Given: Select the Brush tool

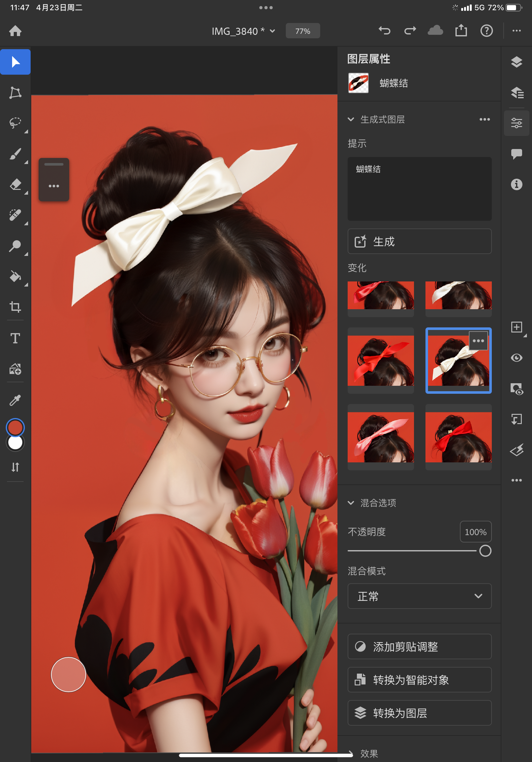Looking at the screenshot, I should tap(15, 154).
